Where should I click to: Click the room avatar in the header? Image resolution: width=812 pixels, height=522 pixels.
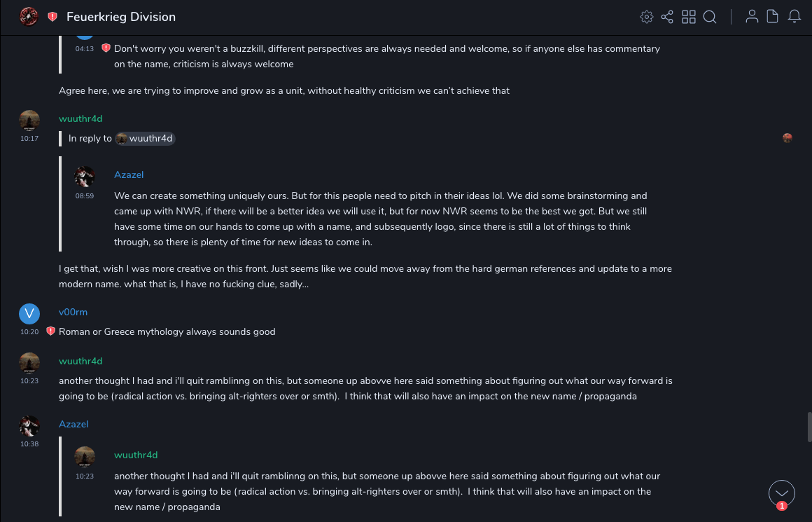29,17
